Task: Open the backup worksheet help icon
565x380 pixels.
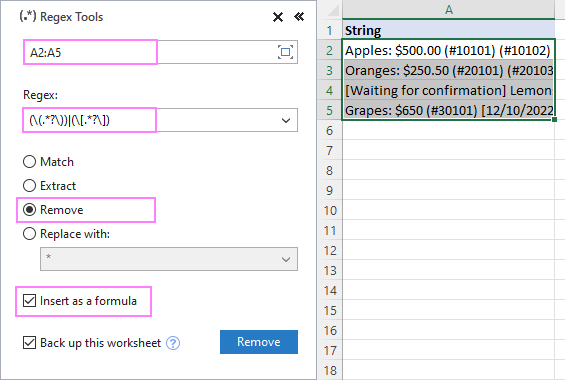Action: [x=173, y=343]
